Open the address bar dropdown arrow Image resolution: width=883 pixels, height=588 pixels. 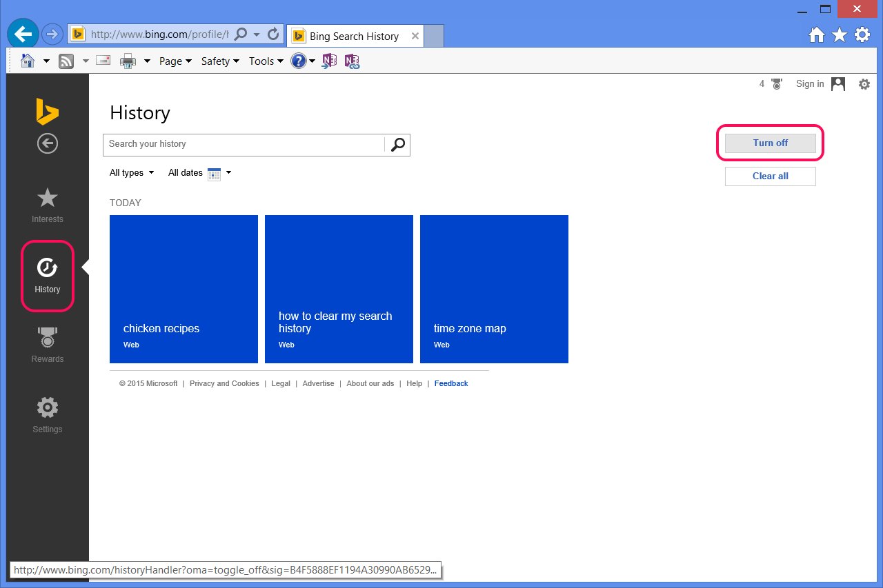(x=257, y=34)
